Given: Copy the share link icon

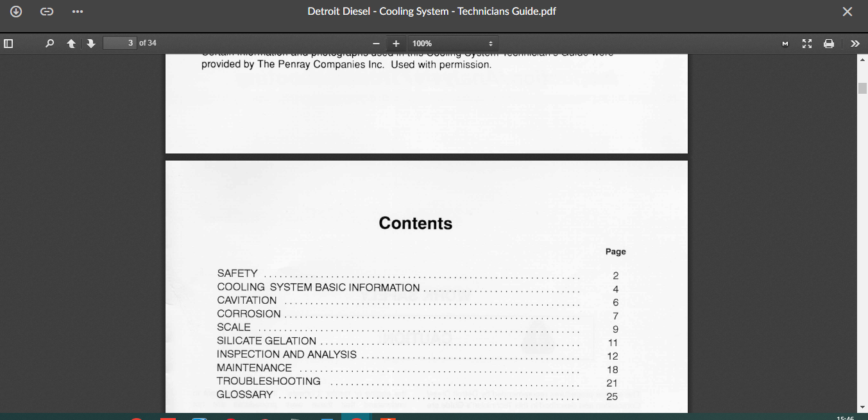Looking at the screenshot, I should [x=47, y=12].
